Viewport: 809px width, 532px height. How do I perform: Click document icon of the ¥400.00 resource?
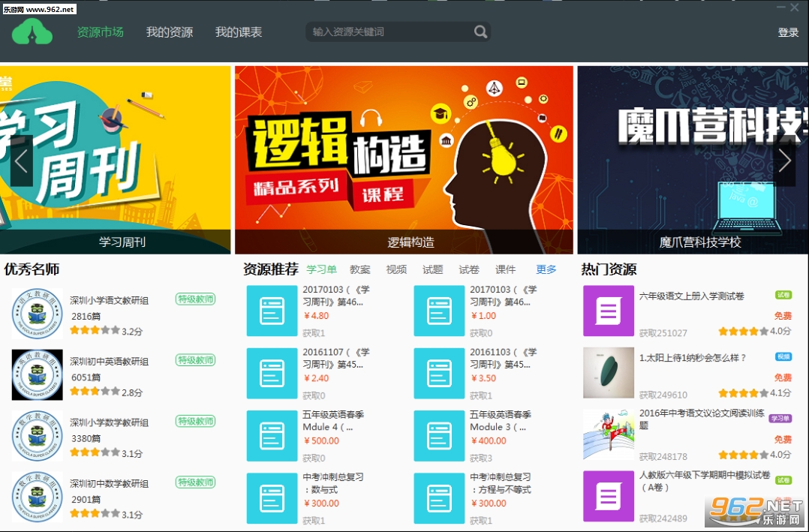point(439,435)
